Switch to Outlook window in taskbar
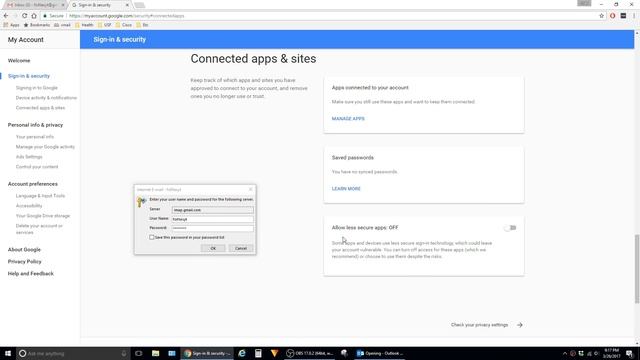 (380, 353)
